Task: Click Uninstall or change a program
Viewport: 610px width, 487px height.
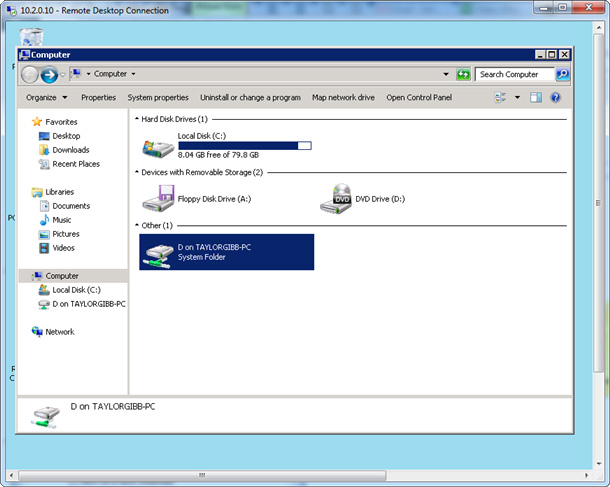Action: coord(250,97)
